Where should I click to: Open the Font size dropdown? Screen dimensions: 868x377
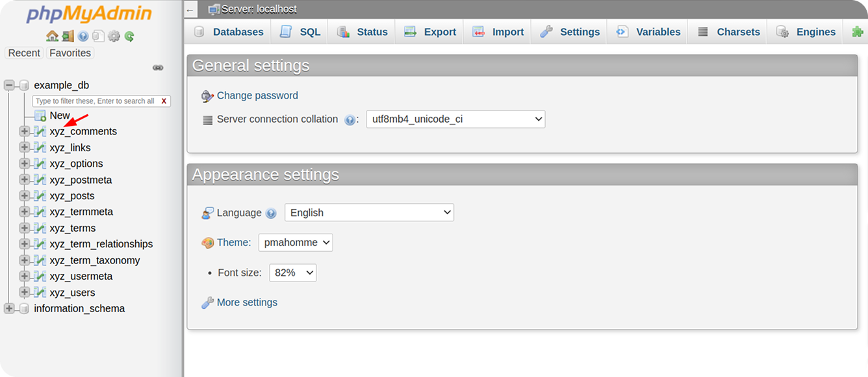[293, 273]
